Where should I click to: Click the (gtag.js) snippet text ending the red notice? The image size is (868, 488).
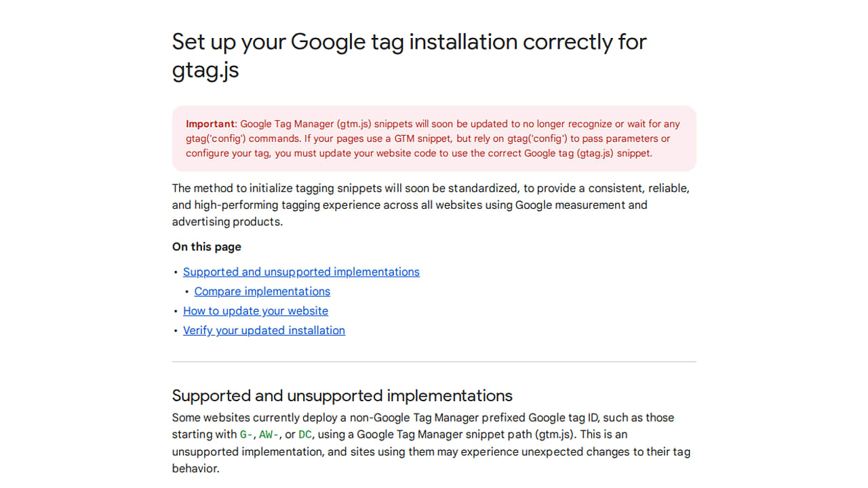click(613, 153)
